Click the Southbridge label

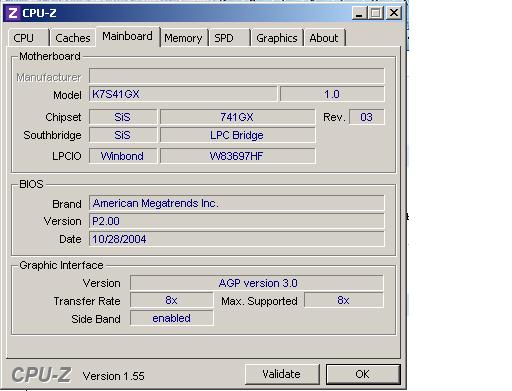tap(52, 135)
